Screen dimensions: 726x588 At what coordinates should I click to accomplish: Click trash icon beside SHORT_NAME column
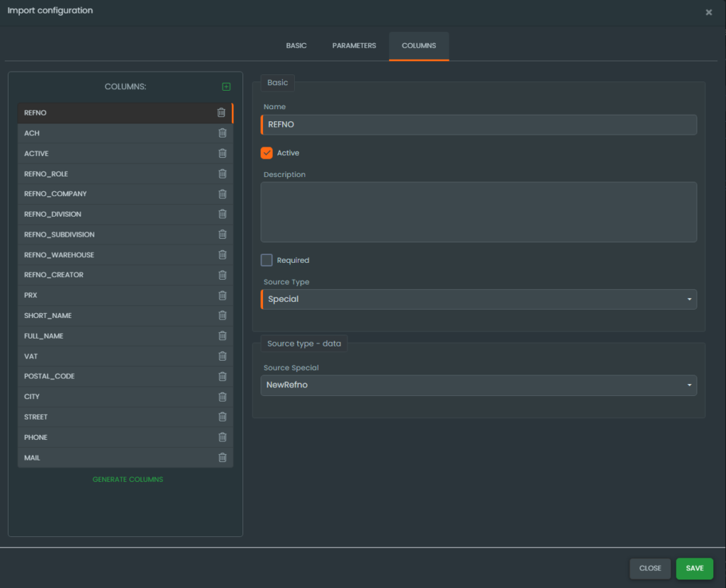point(222,315)
